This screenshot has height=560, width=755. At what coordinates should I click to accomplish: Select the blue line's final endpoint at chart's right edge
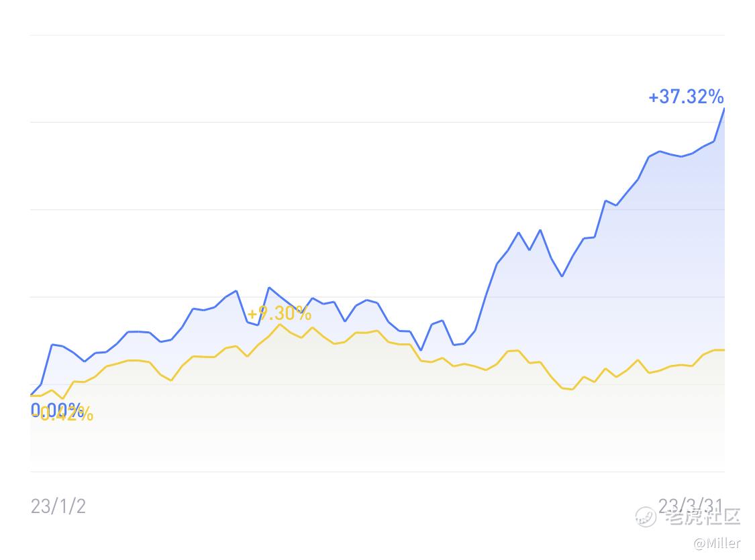[724, 109]
